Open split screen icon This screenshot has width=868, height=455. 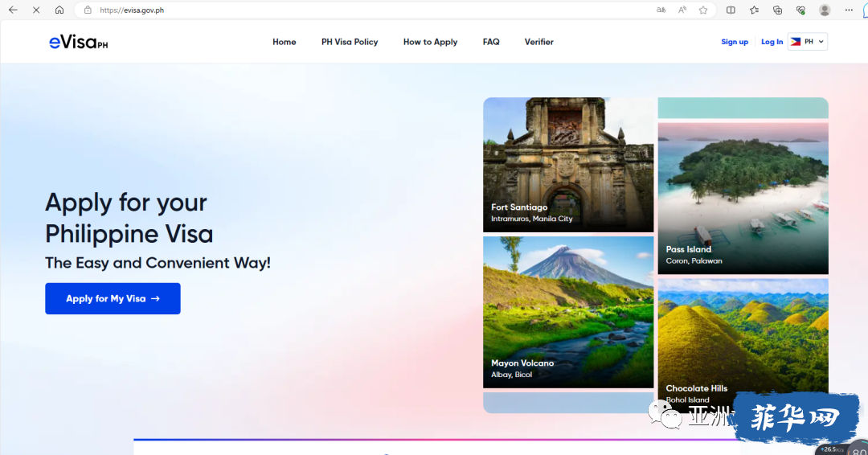731,10
